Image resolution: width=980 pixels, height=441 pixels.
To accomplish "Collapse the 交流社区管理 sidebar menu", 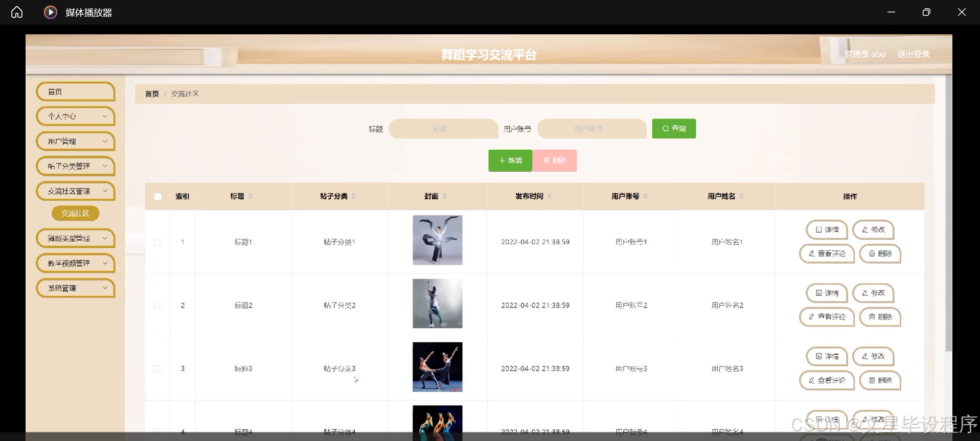I will [76, 191].
